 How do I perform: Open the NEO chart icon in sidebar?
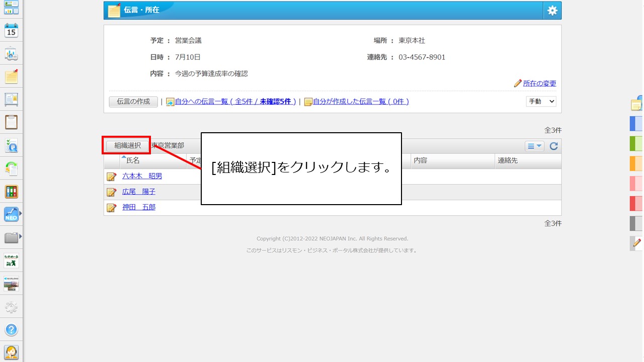(x=11, y=215)
